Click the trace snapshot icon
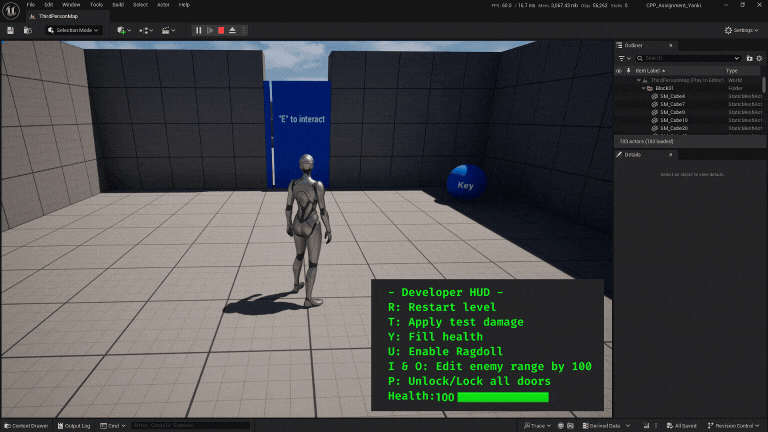The height and width of the screenshot is (432, 768). click(x=571, y=426)
